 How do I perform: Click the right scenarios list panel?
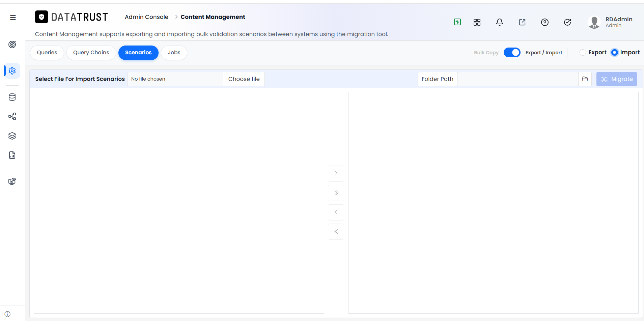click(493, 203)
